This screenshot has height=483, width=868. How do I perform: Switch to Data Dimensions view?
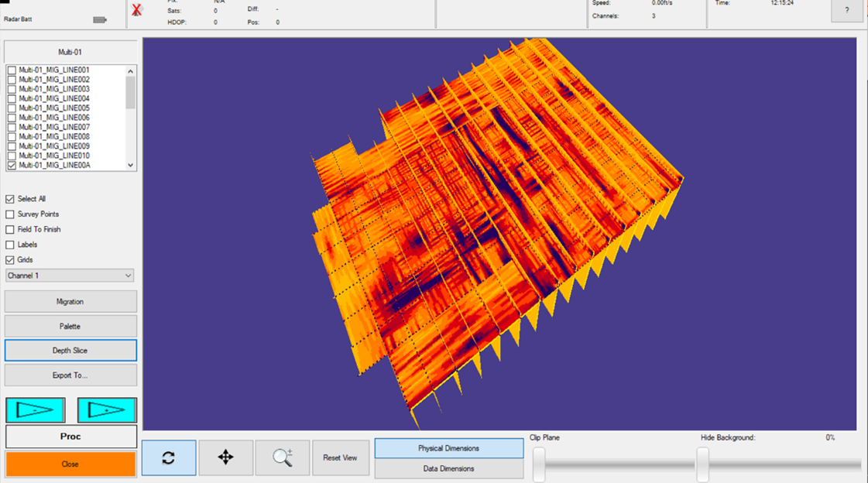pyautogui.click(x=448, y=468)
